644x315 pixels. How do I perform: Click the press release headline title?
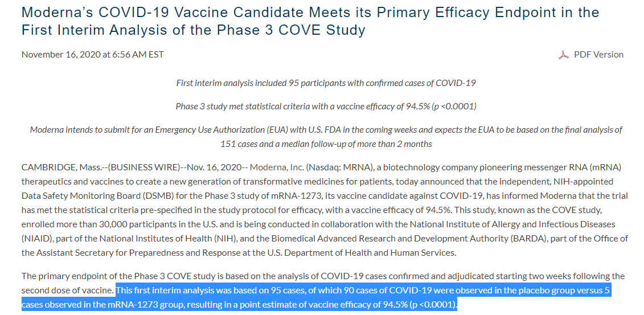point(310,21)
